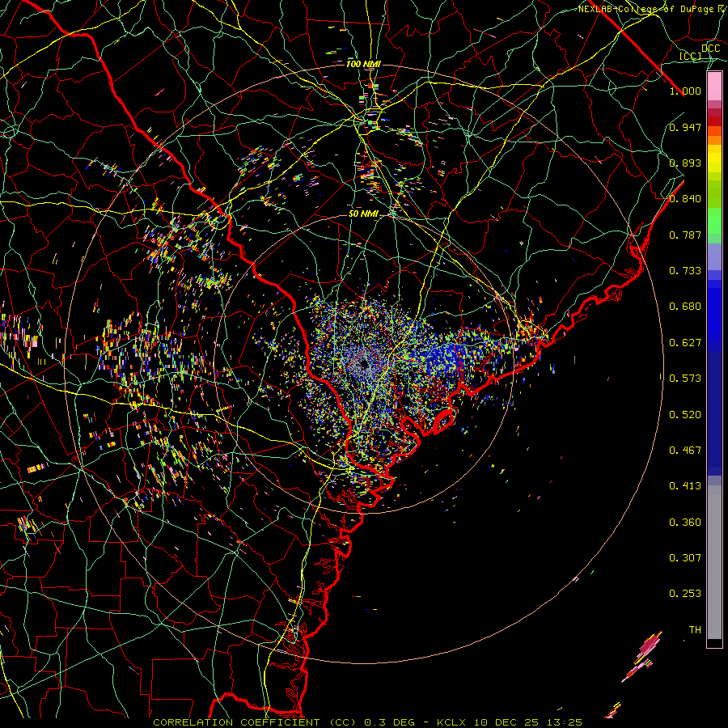Click the "TH" threshold label in legend
The image size is (728, 728).
point(695,630)
